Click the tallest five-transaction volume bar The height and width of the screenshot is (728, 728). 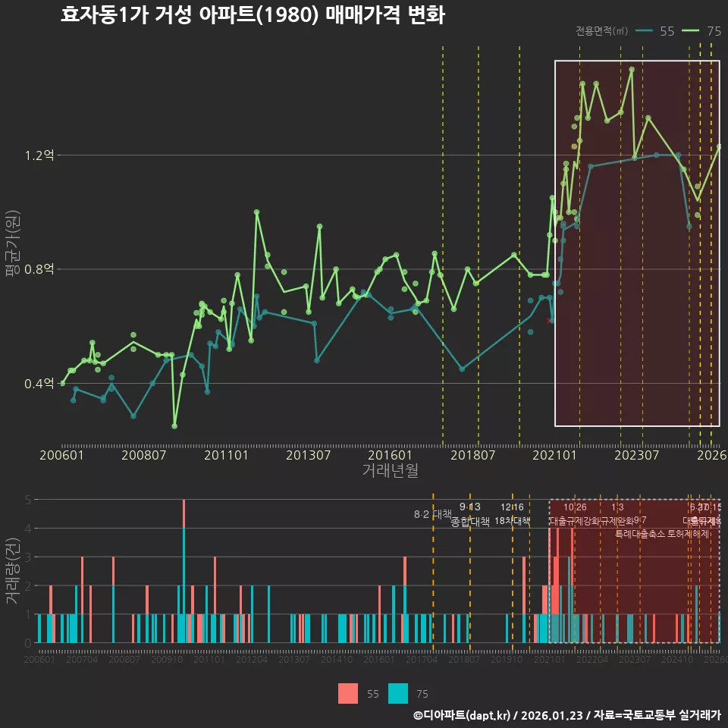184,571
